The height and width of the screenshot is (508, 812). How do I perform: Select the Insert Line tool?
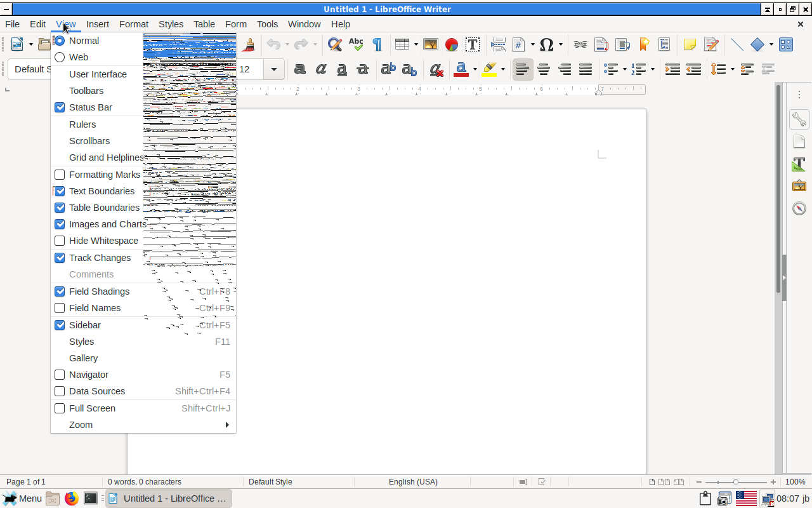click(737, 44)
